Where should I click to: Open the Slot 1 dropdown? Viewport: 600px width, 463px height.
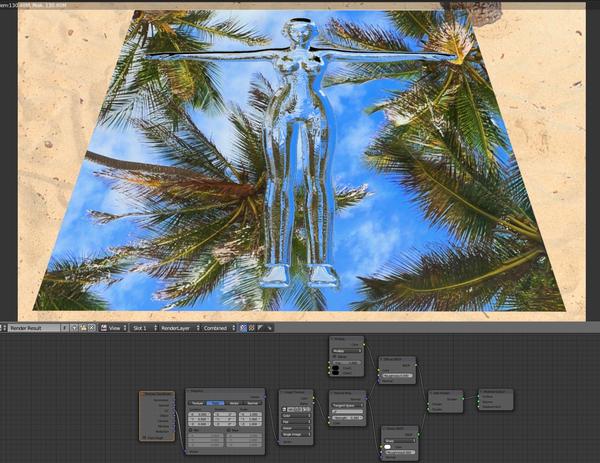point(143,328)
